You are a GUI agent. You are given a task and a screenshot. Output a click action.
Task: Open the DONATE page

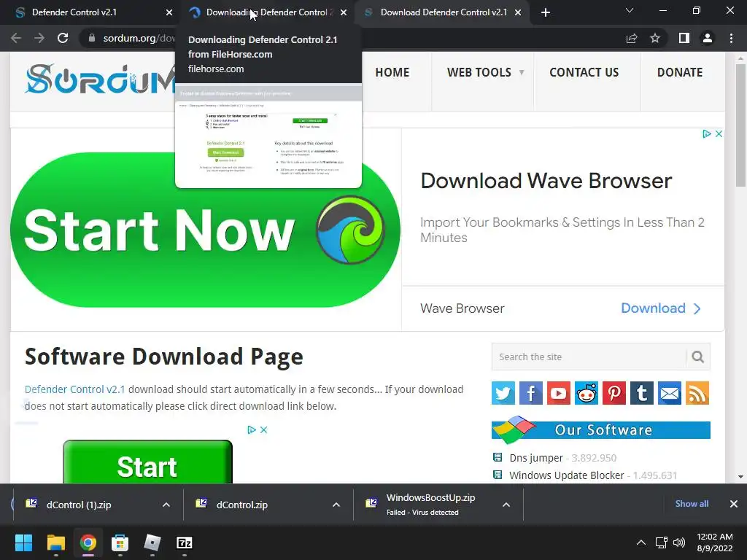680,72
